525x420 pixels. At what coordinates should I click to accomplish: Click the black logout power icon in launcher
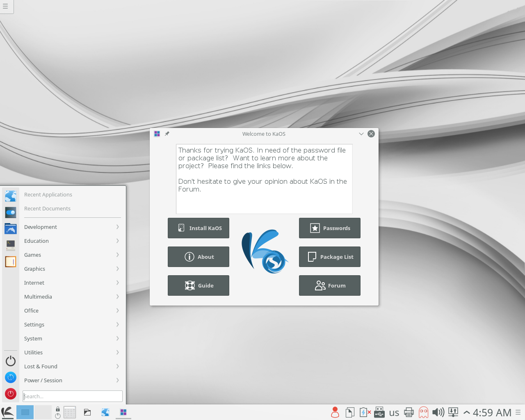11,361
